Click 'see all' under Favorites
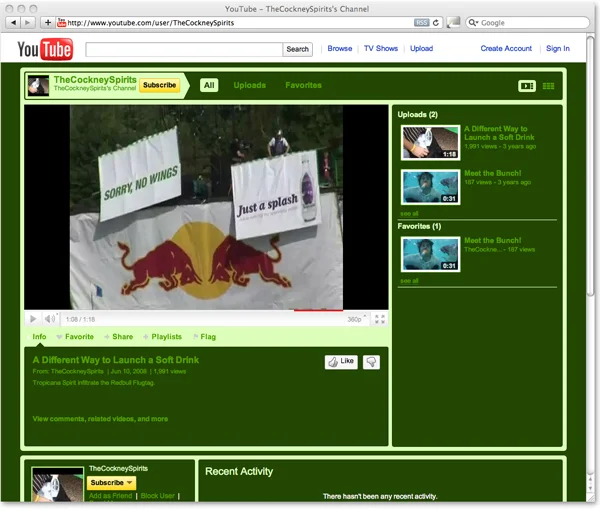The height and width of the screenshot is (511, 600). (409, 281)
